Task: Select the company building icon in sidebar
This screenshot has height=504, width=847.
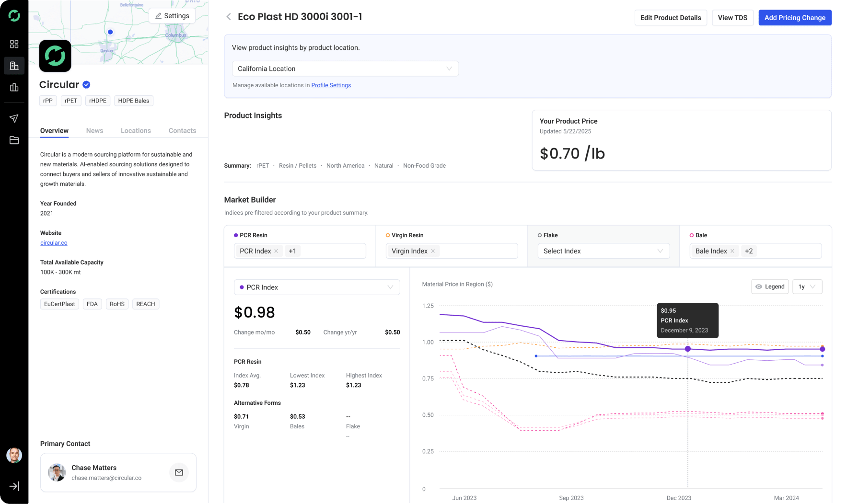Action: (x=14, y=66)
